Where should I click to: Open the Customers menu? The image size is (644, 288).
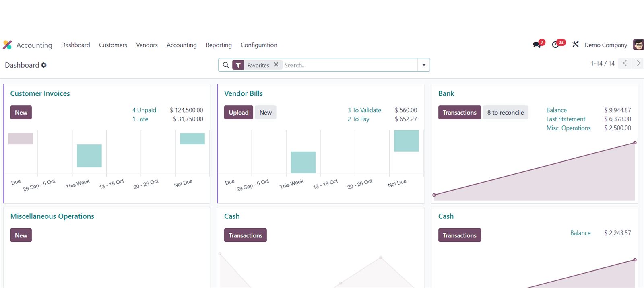(x=113, y=45)
